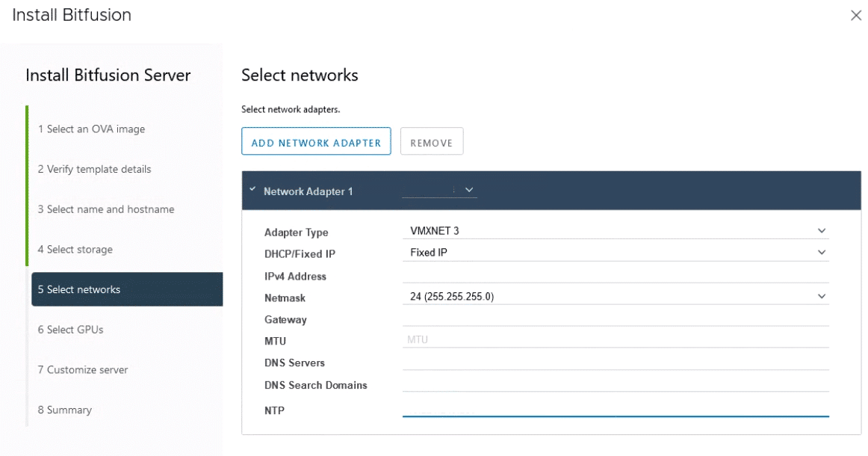Close the Install Bitfusion dialog

coord(856,16)
